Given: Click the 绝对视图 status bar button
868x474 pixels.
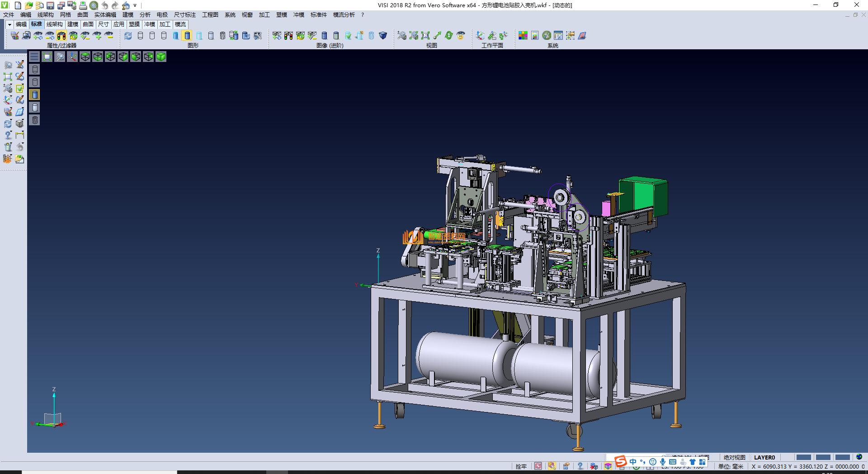Looking at the screenshot, I should coord(734,457).
